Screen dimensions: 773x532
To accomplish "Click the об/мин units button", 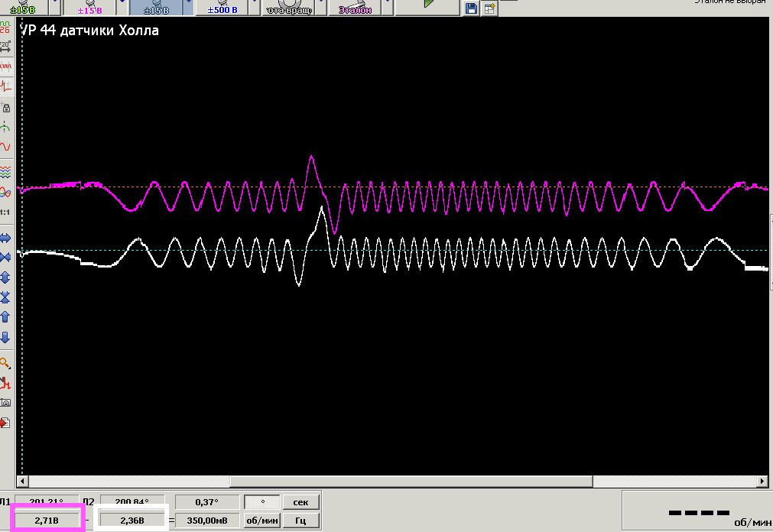I will click(x=262, y=521).
